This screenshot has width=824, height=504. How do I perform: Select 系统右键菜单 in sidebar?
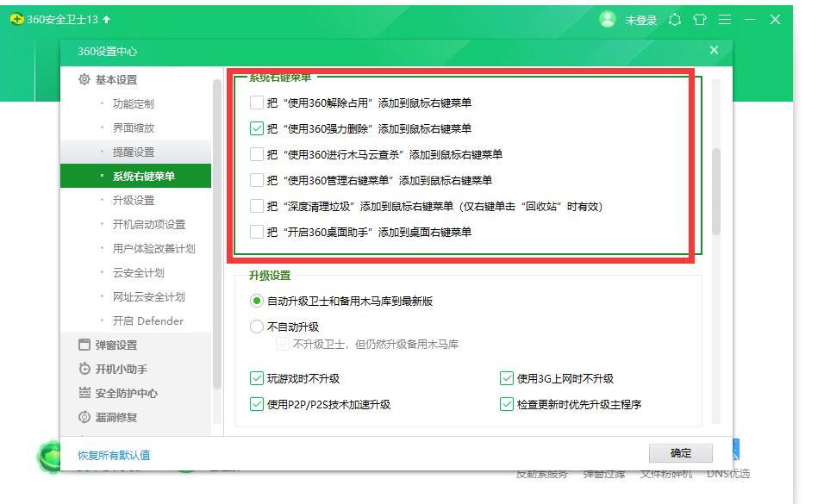[x=135, y=176]
